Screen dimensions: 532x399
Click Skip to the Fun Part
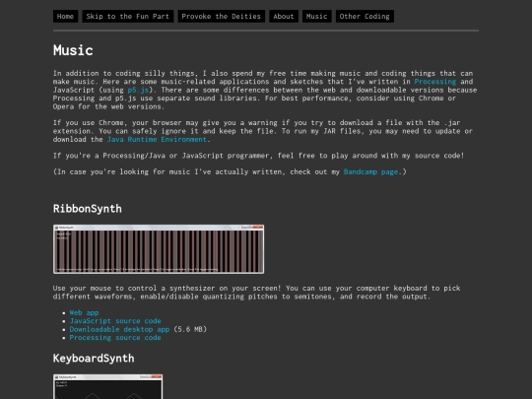pos(127,17)
